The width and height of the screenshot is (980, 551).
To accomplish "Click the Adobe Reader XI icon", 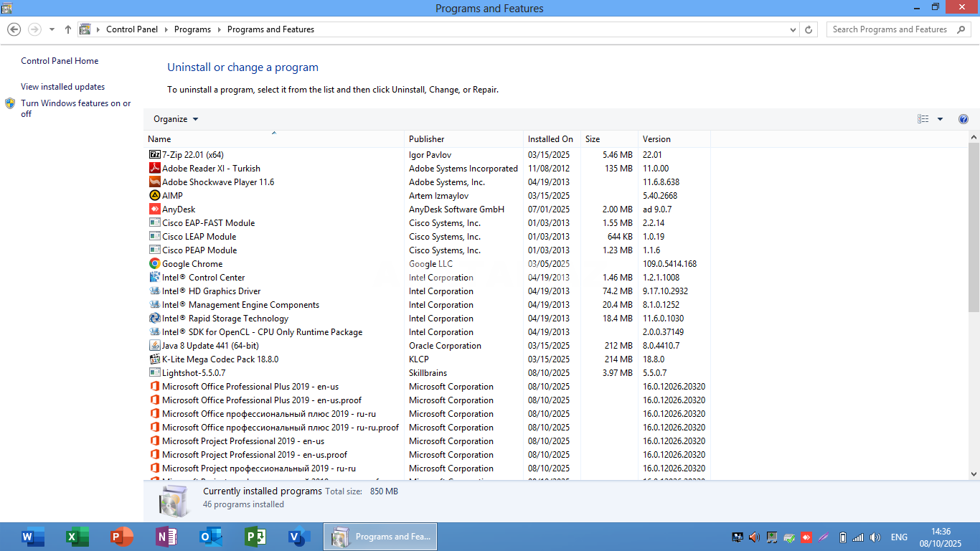I will [x=154, y=168].
